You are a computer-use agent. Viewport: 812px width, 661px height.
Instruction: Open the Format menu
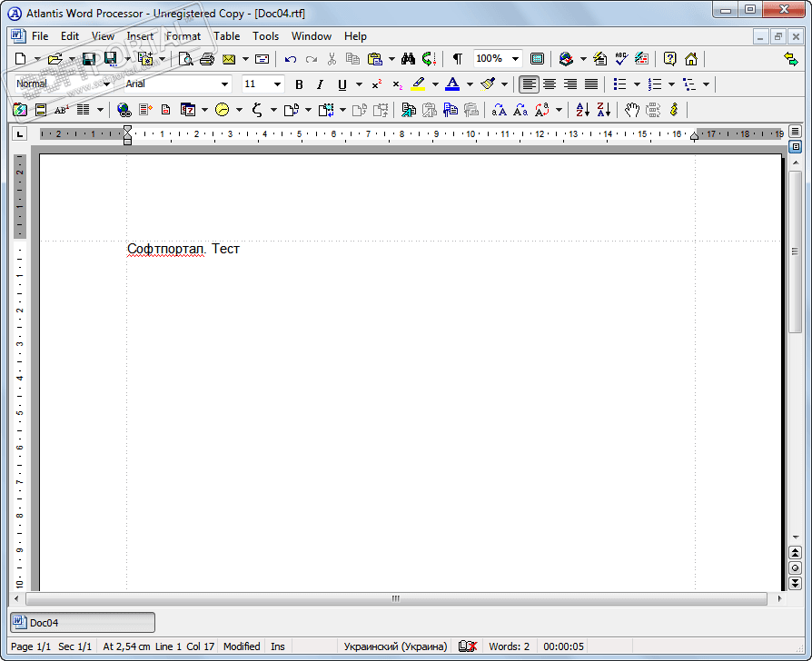183,36
